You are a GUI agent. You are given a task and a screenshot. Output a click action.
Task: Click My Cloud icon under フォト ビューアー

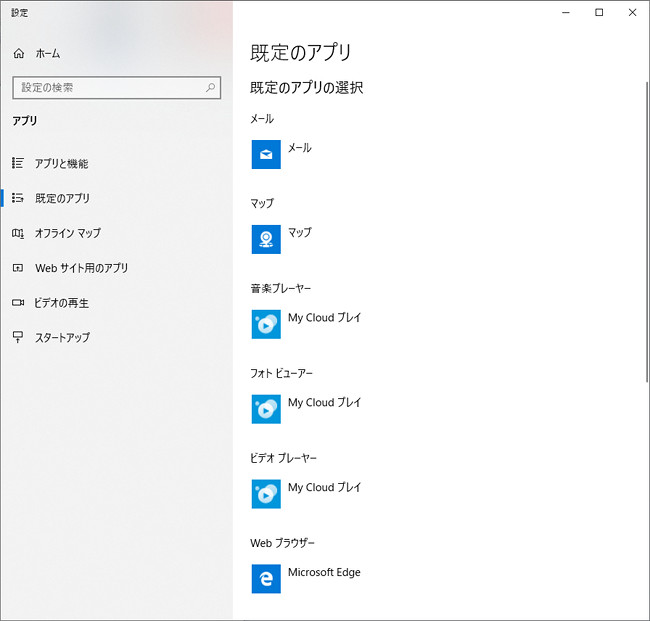(266, 409)
